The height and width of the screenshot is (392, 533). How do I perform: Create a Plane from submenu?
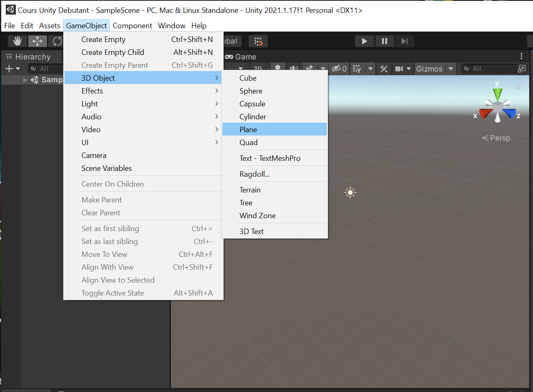[x=275, y=130]
